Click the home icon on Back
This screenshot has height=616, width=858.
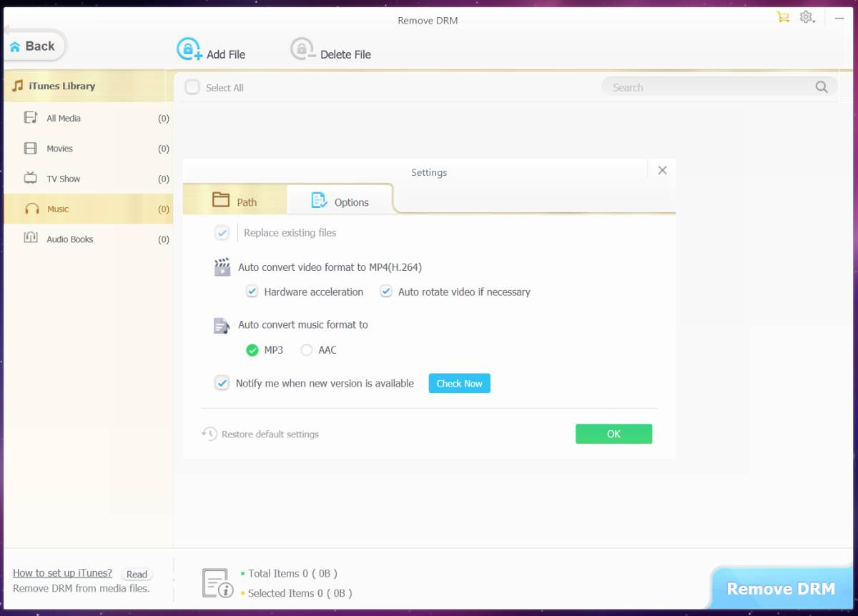(15, 46)
